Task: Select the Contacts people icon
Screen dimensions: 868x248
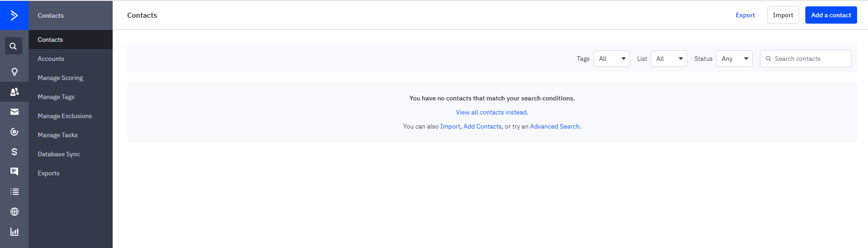Action: tap(15, 92)
